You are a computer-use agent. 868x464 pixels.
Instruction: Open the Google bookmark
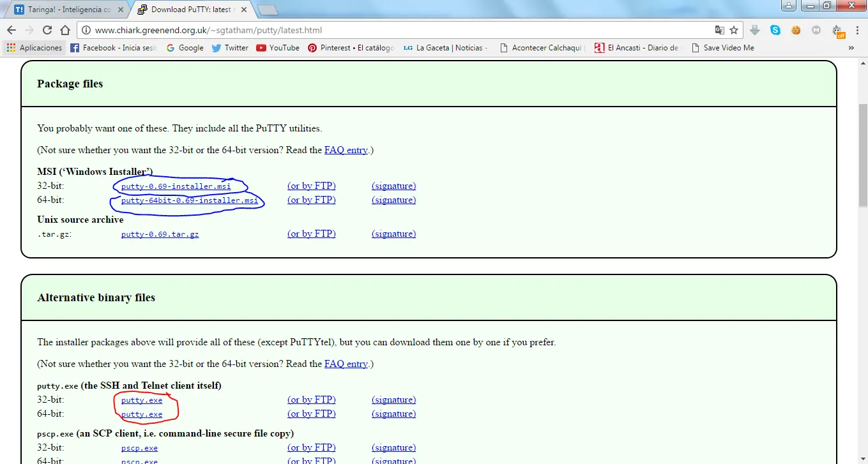[185, 48]
